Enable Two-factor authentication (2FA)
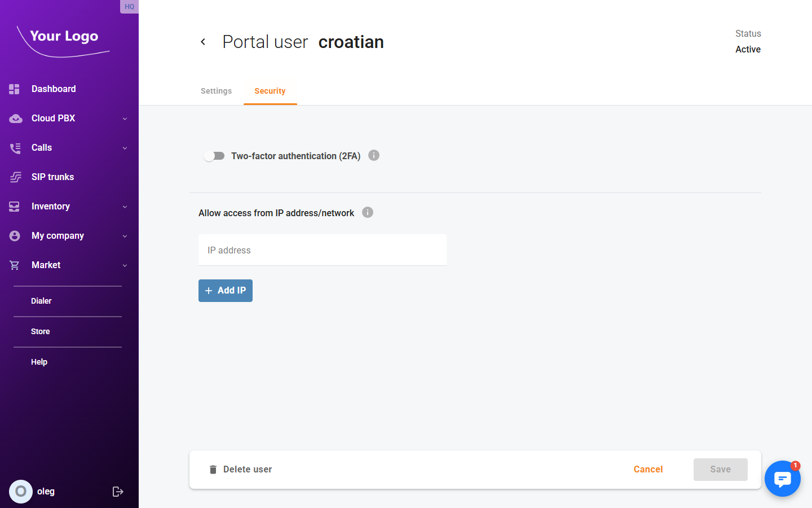 point(214,155)
